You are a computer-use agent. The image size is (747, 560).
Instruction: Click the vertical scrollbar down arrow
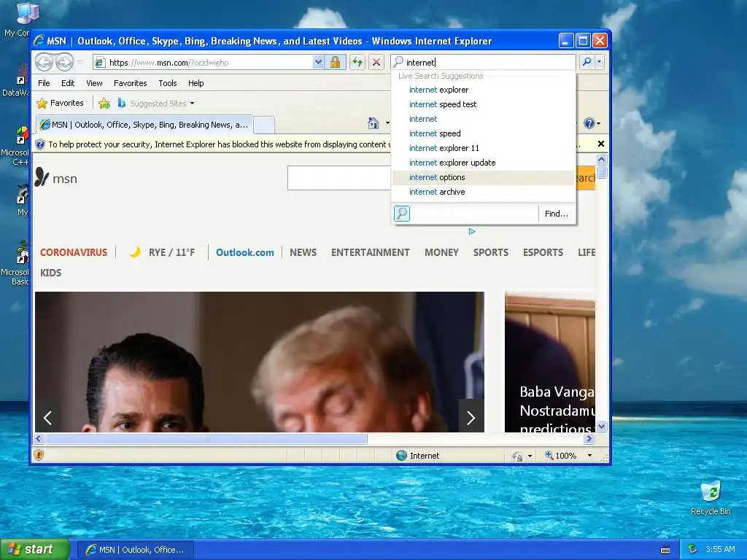(x=601, y=426)
